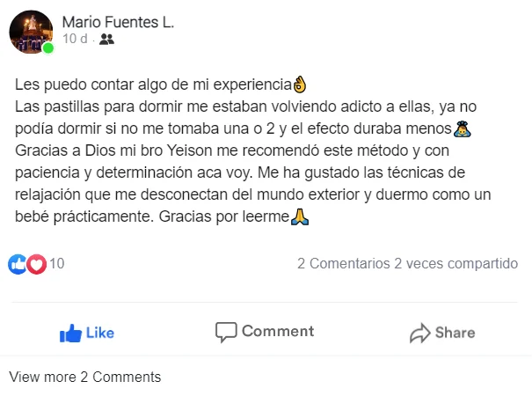Expand View more 2 Comments
Screen dimensions: 532x396
(x=85, y=377)
